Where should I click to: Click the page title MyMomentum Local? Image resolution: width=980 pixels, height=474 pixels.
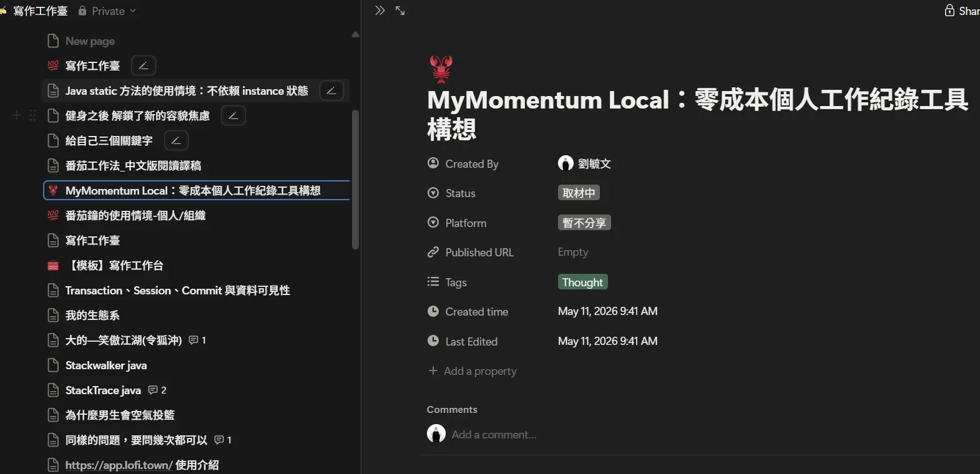697,114
